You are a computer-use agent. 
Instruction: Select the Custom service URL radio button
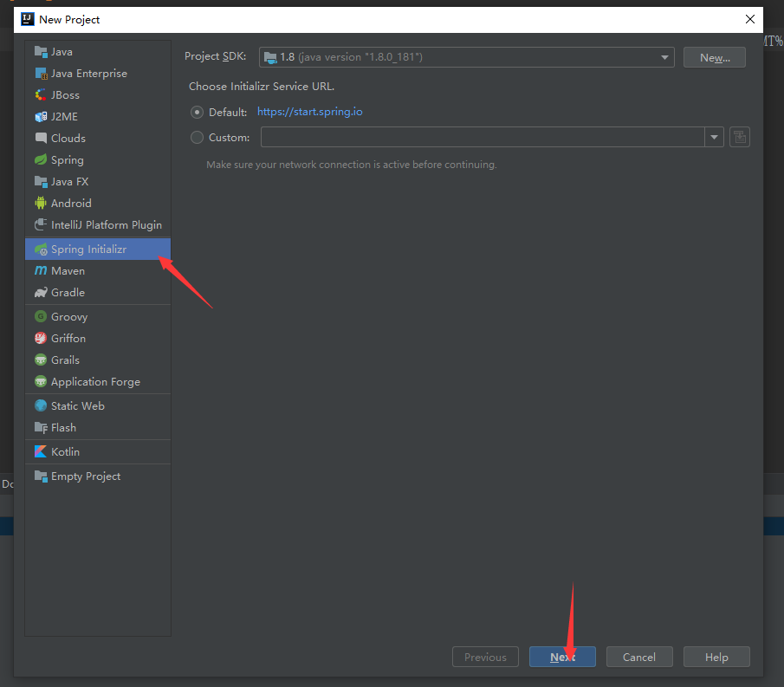197,137
